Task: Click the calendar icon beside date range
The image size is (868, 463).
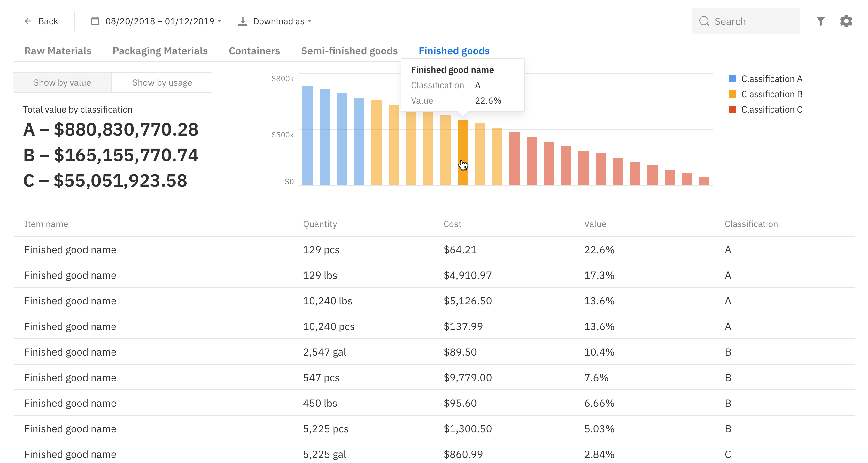Action: click(95, 21)
